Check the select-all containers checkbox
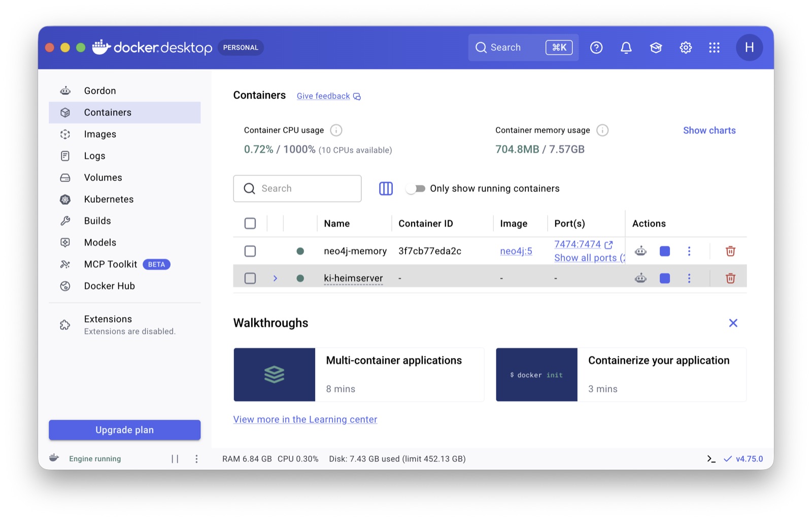 click(250, 223)
